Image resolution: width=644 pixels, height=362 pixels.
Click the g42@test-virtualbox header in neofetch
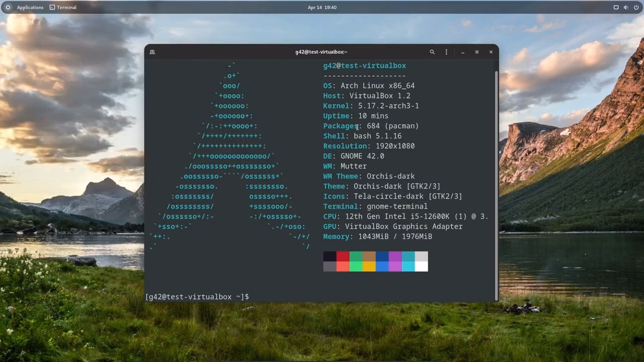pos(364,65)
